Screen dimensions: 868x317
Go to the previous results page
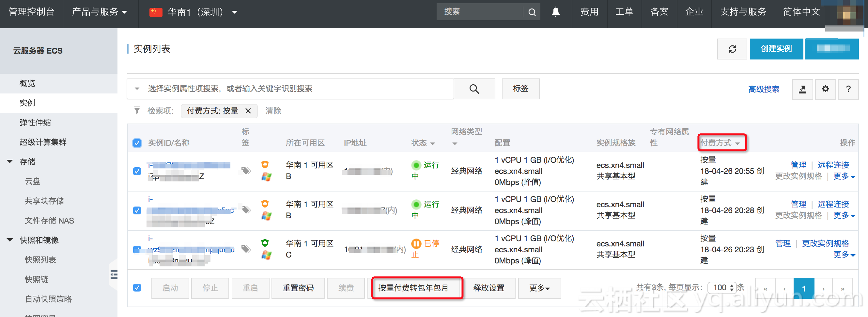point(784,288)
